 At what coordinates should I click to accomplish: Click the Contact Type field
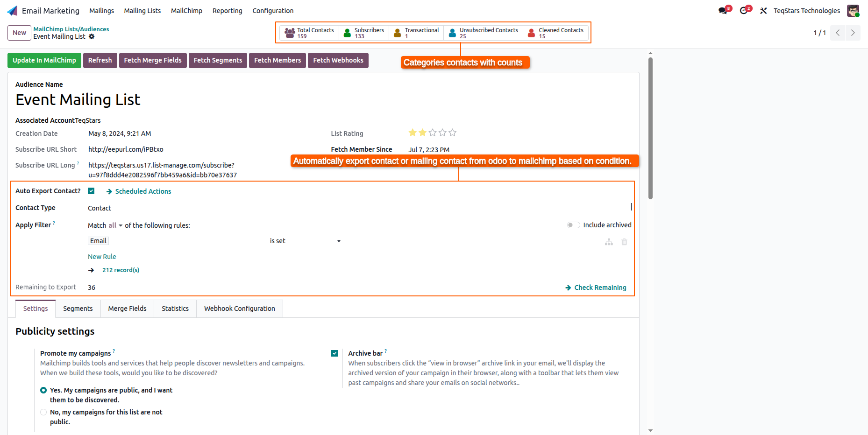(x=359, y=208)
